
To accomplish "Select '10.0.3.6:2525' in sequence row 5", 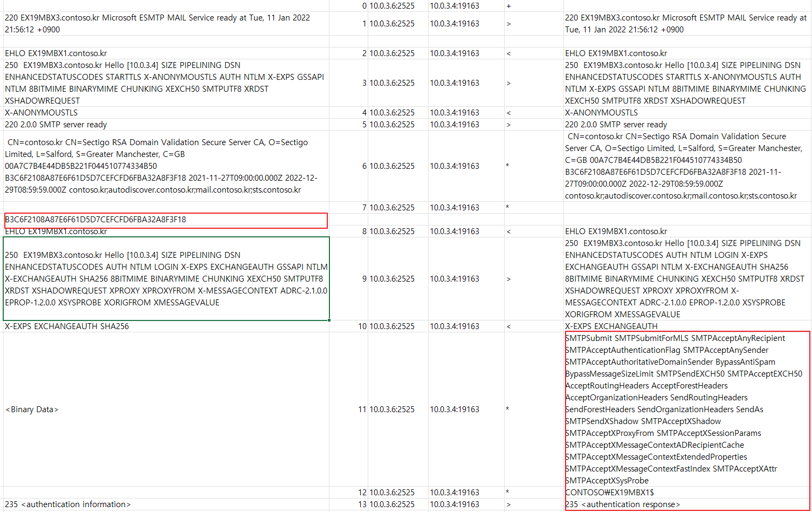I will tap(398, 125).
